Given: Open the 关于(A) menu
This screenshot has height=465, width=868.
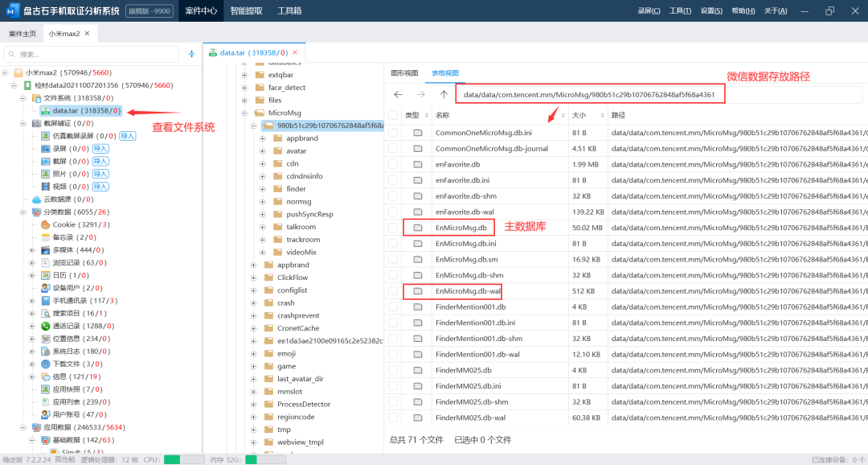Looking at the screenshot, I should pos(776,10).
